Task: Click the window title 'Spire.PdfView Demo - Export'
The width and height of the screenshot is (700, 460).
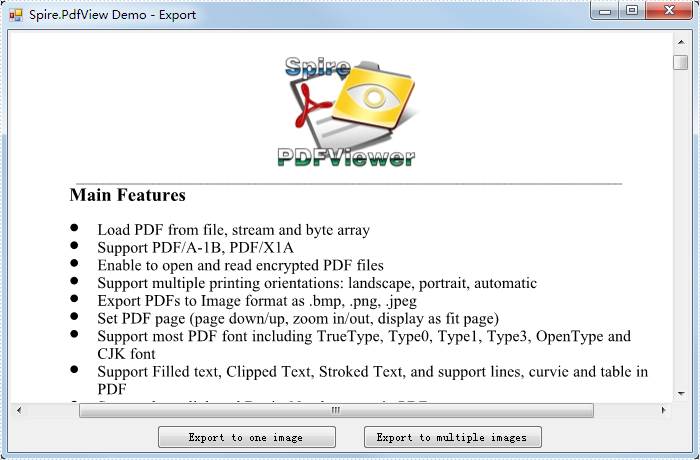Action: (x=112, y=15)
